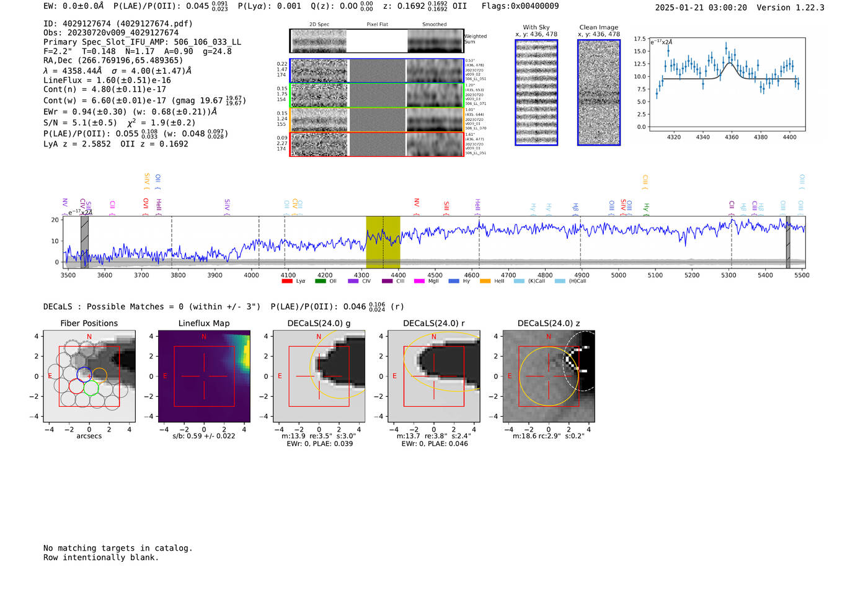Image resolution: width=868 pixels, height=591 pixels.
Task: Click the Flags:0x00400009 text
Action: tap(520, 6)
